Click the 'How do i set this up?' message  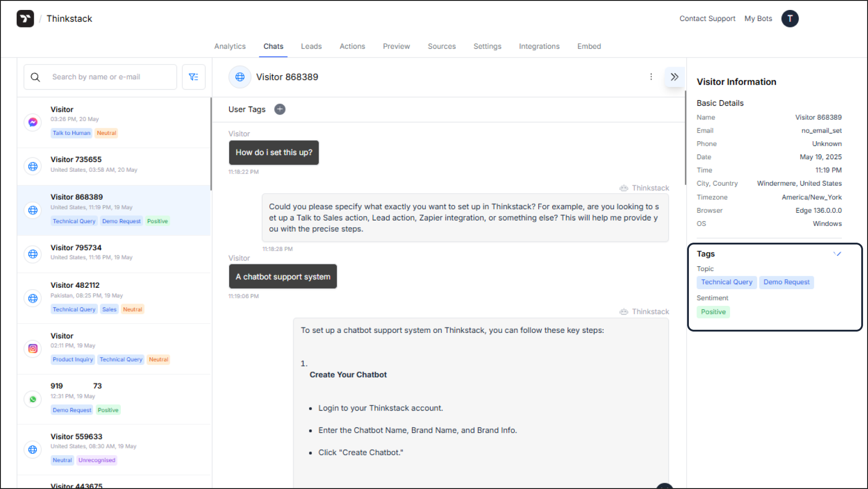pos(274,152)
